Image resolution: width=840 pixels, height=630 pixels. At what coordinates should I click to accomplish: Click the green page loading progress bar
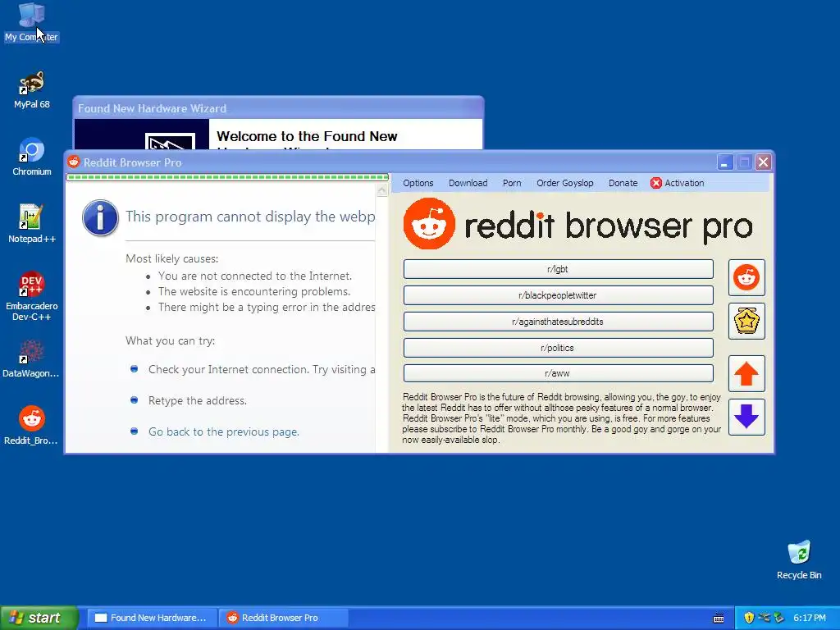point(227,177)
